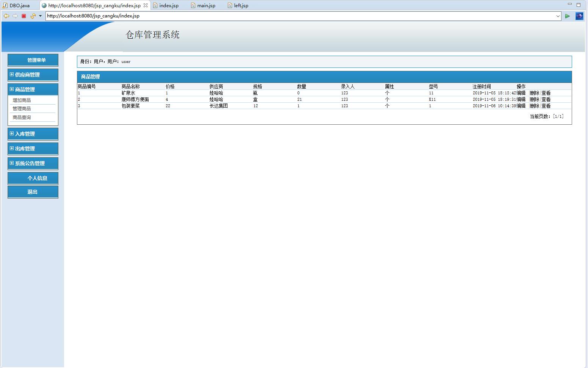The image size is (588, 368).
Task: Click 查看 for 康师傅方便面 row
Action: [x=546, y=99]
